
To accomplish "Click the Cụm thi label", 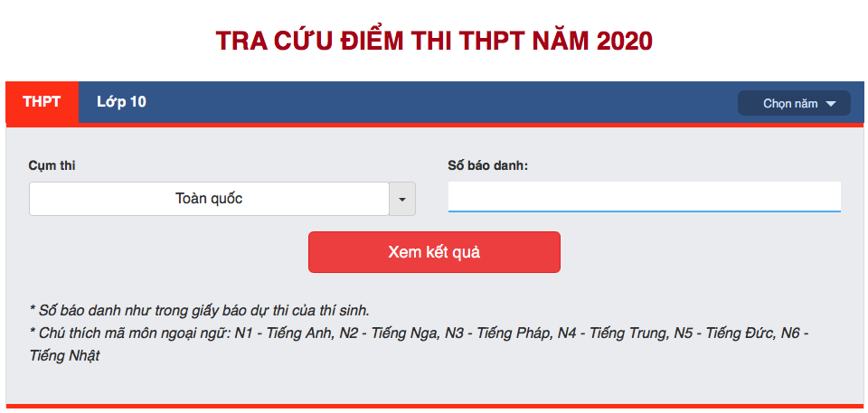I will 52,165.
